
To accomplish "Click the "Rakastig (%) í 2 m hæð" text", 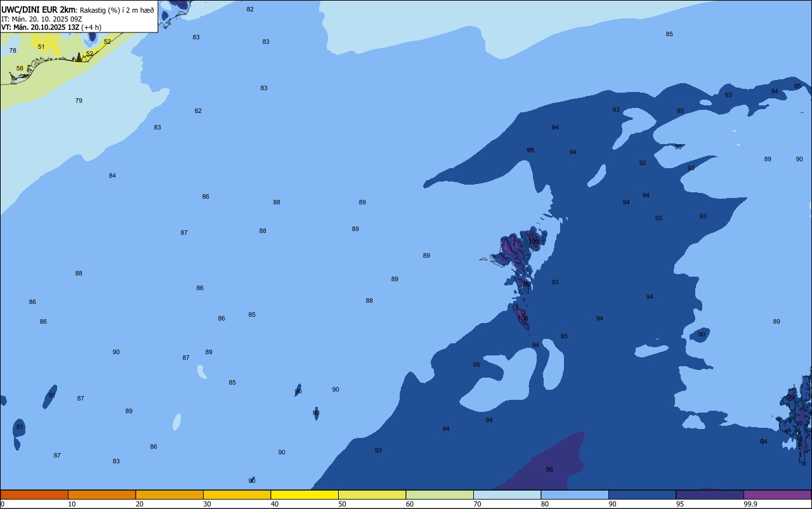I will 117,10.
